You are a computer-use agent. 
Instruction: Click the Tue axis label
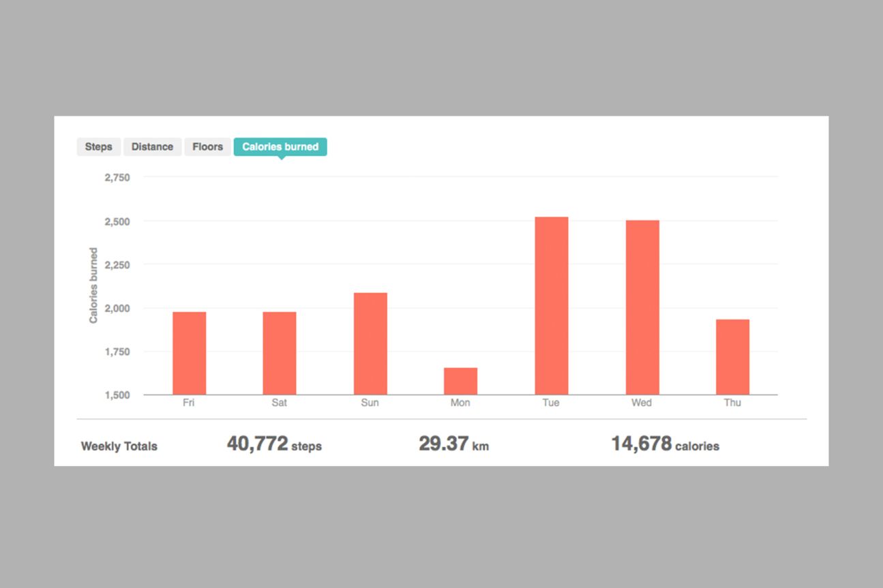tap(551, 403)
